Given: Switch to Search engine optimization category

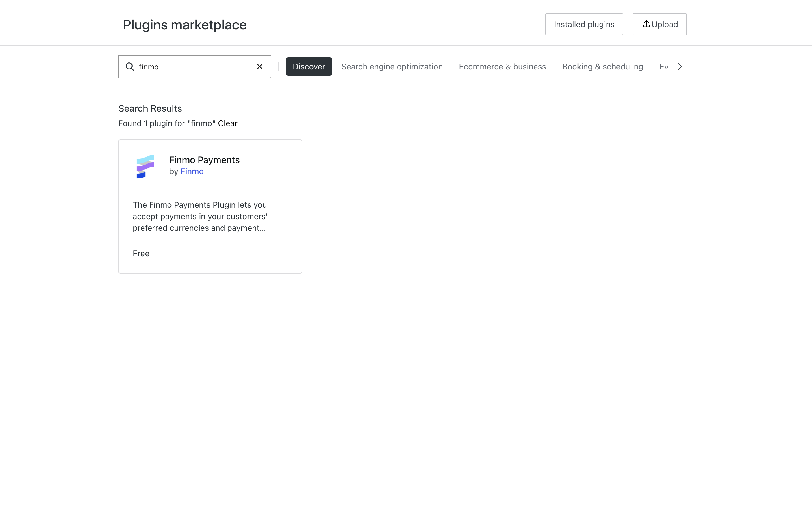Looking at the screenshot, I should (392, 67).
